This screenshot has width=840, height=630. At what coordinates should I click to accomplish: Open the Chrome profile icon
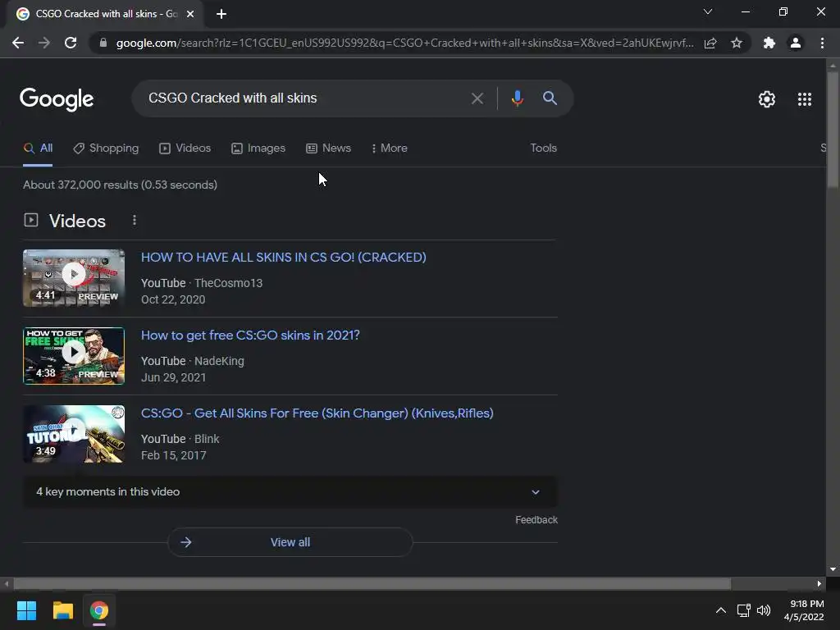[796, 43]
